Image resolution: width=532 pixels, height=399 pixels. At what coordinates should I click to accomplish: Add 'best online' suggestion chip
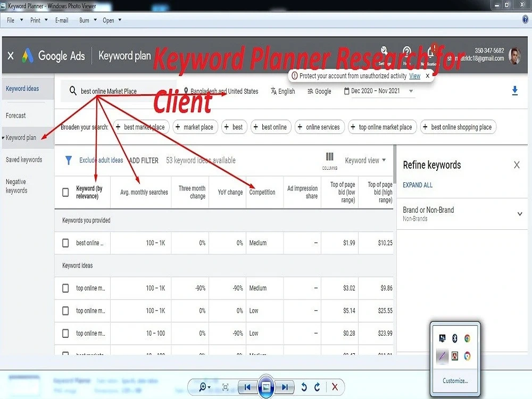271,127
